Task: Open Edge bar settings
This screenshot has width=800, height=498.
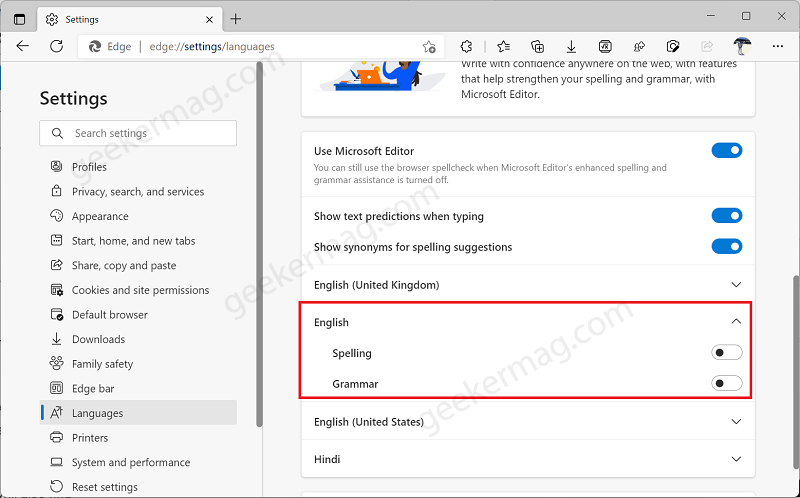Action: point(139,389)
